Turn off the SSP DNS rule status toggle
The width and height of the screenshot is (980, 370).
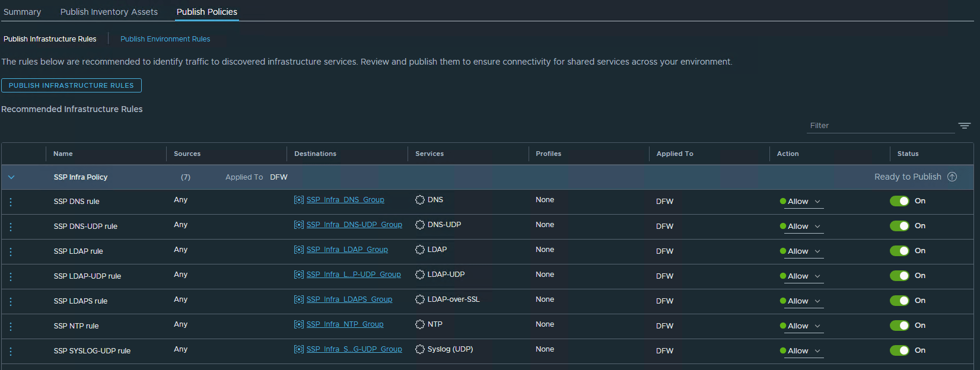899,201
